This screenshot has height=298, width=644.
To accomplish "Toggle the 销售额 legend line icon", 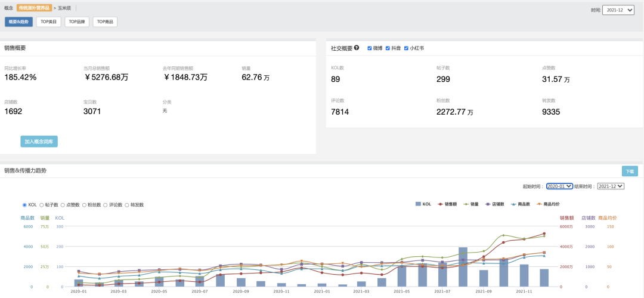I will tap(440, 204).
